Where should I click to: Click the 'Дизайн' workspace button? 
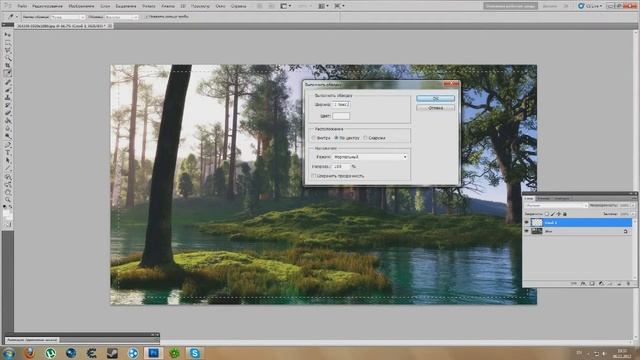pyautogui.click(x=549, y=6)
